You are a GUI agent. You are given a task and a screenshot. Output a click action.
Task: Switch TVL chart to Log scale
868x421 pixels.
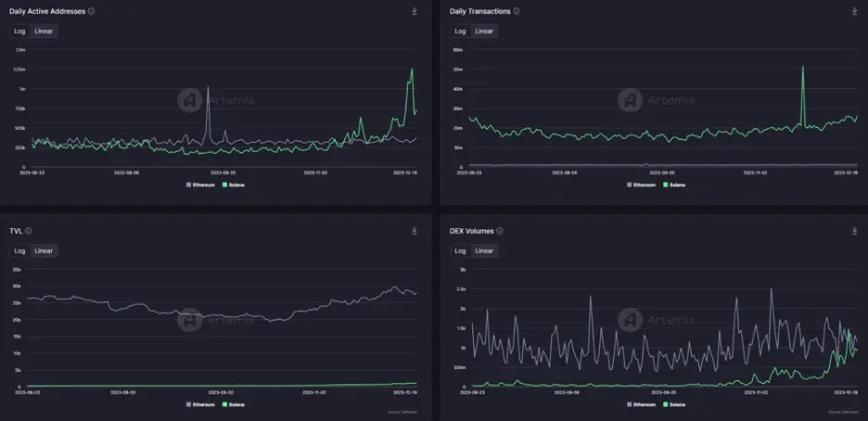[19, 250]
